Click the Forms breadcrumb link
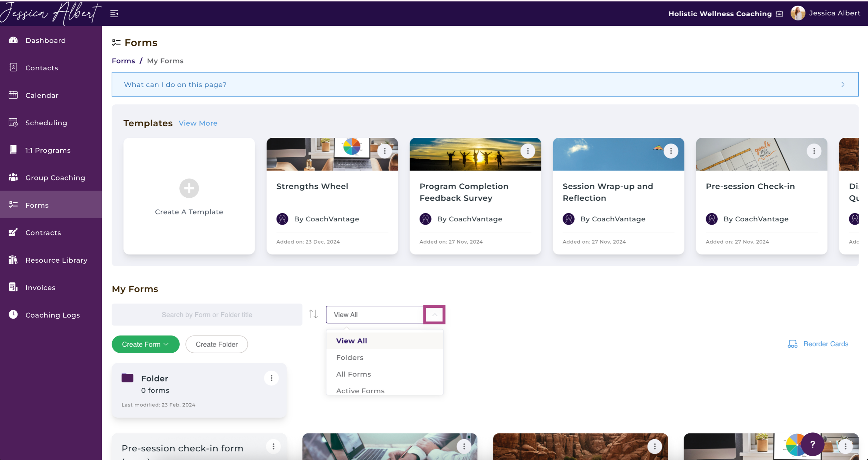Viewport: 868px width, 460px height. point(123,61)
